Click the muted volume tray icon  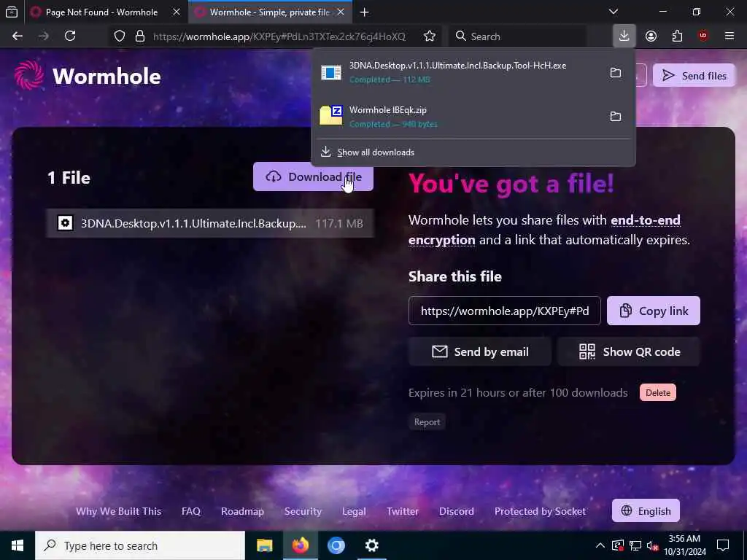click(x=652, y=545)
